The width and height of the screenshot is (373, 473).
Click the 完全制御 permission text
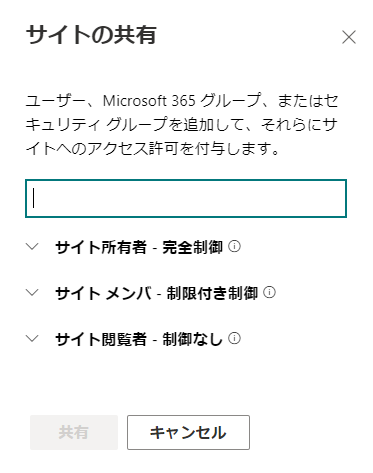[x=192, y=247]
